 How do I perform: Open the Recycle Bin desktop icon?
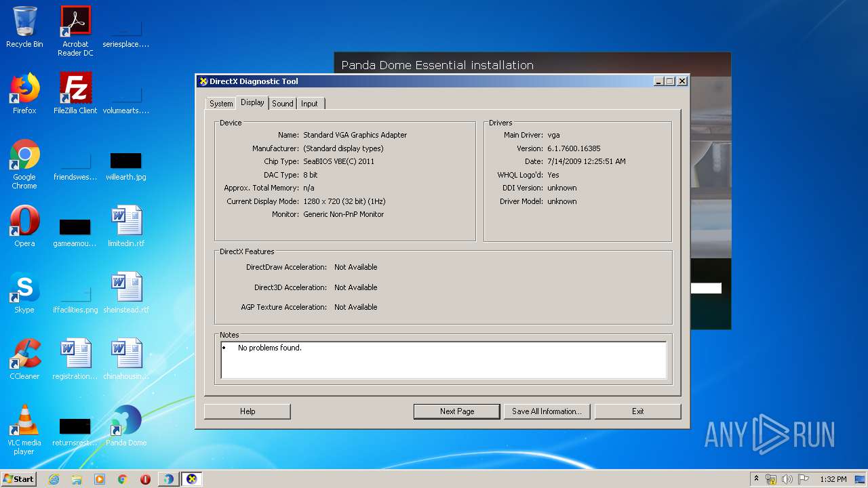click(24, 27)
